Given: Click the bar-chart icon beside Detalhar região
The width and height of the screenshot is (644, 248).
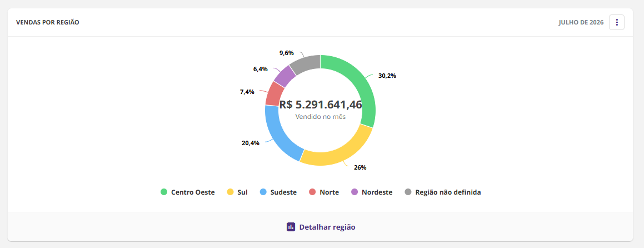Looking at the screenshot, I should tap(291, 227).
